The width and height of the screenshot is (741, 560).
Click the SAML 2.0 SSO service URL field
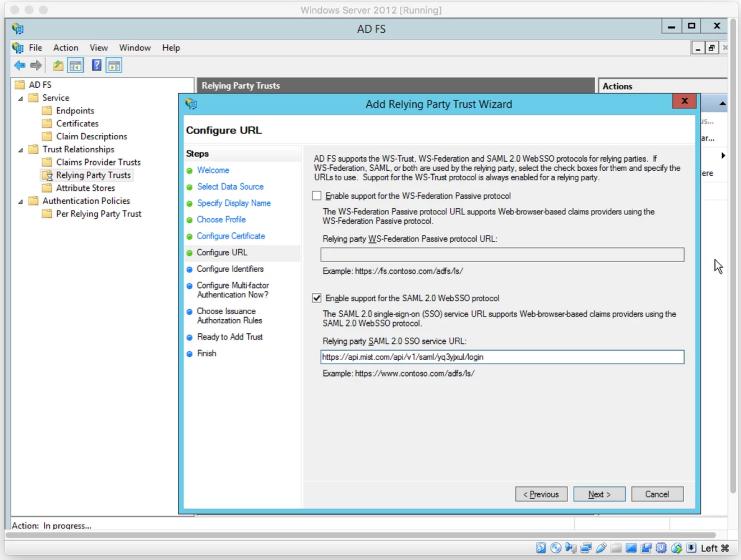[502, 357]
